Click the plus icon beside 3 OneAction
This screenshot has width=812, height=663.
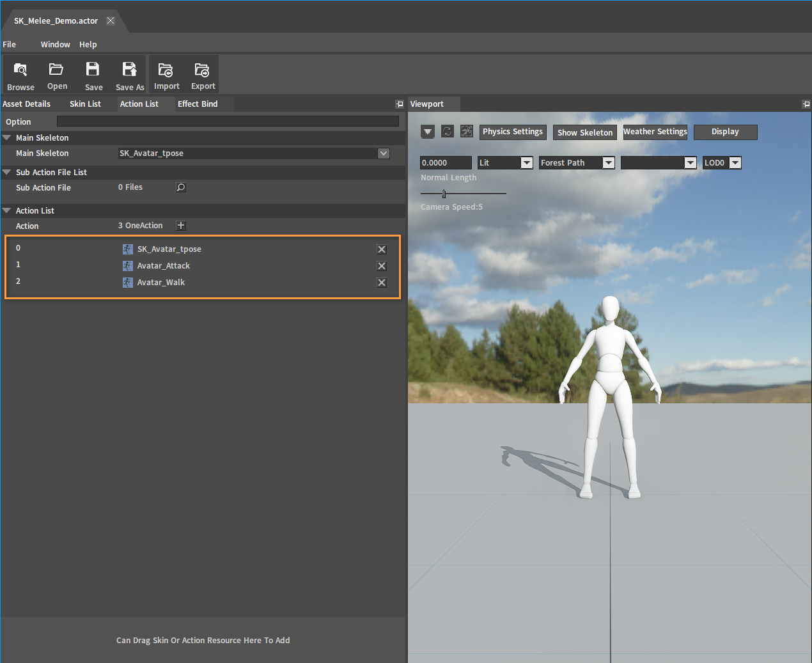181,226
